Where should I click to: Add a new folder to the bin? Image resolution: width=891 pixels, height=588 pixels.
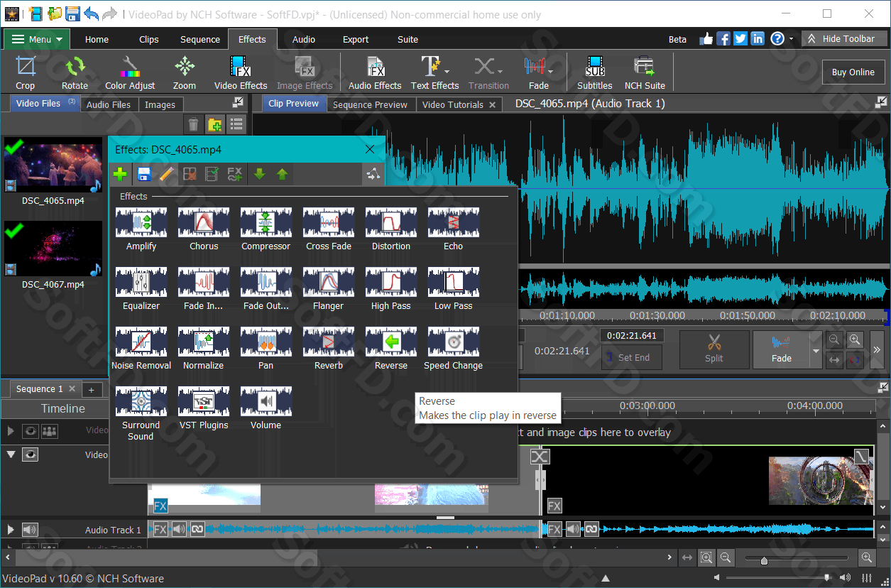coord(215,126)
